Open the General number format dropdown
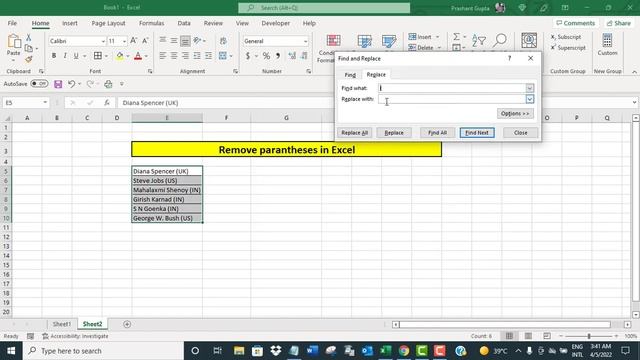The image size is (640, 360). coord(305,41)
